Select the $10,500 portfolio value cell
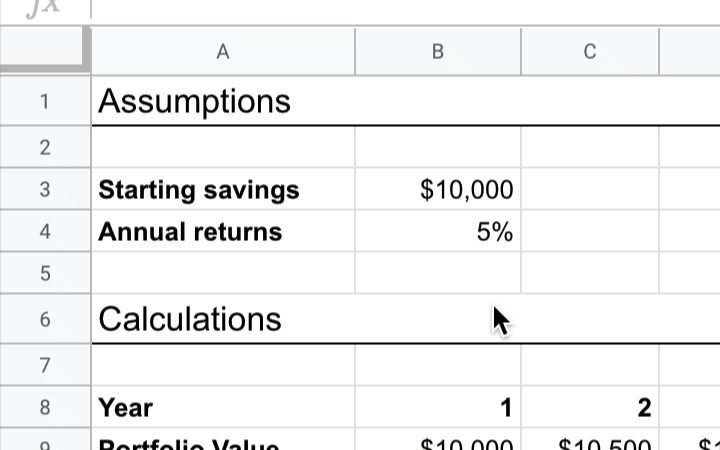The height and width of the screenshot is (450, 720). [x=590, y=439]
